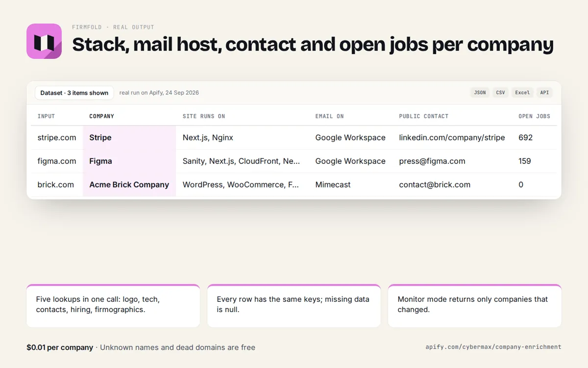The height and width of the screenshot is (368, 588).
Task: Select the COMPANY column header
Action: pos(101,116)
